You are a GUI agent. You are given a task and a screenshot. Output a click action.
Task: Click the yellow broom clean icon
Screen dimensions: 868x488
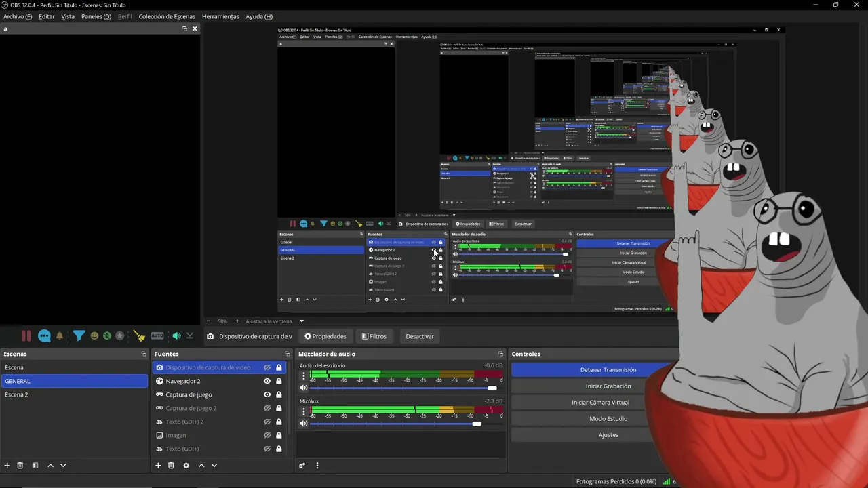click(139, 336)
